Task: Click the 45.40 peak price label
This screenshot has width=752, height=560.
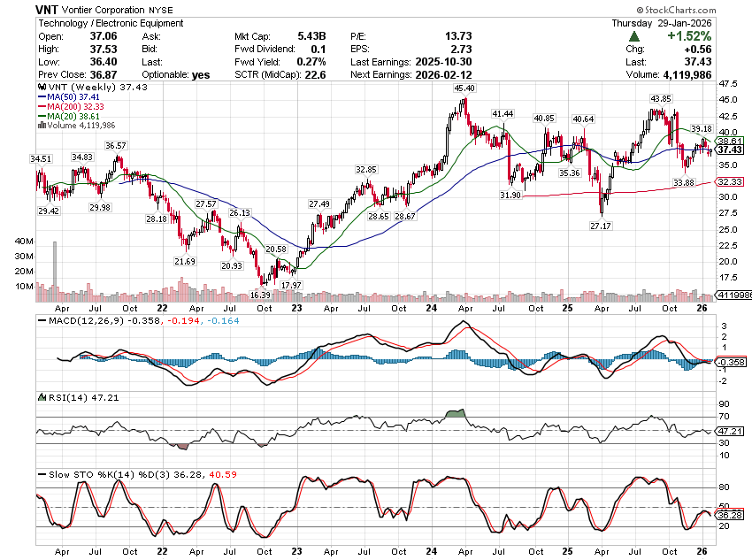Action: [464, 89]
